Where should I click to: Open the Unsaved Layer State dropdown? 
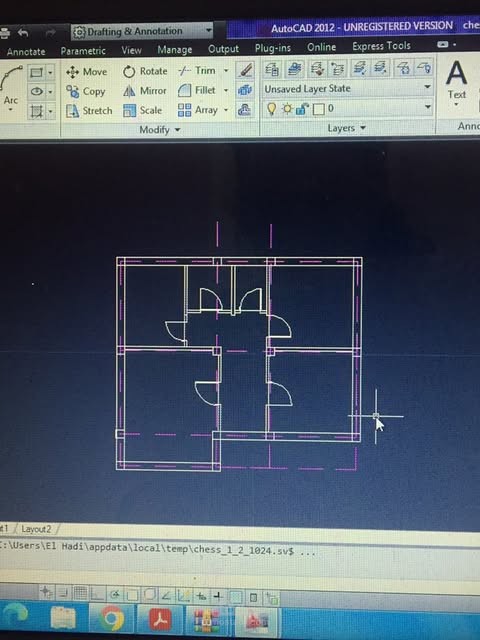coord(347,88)
